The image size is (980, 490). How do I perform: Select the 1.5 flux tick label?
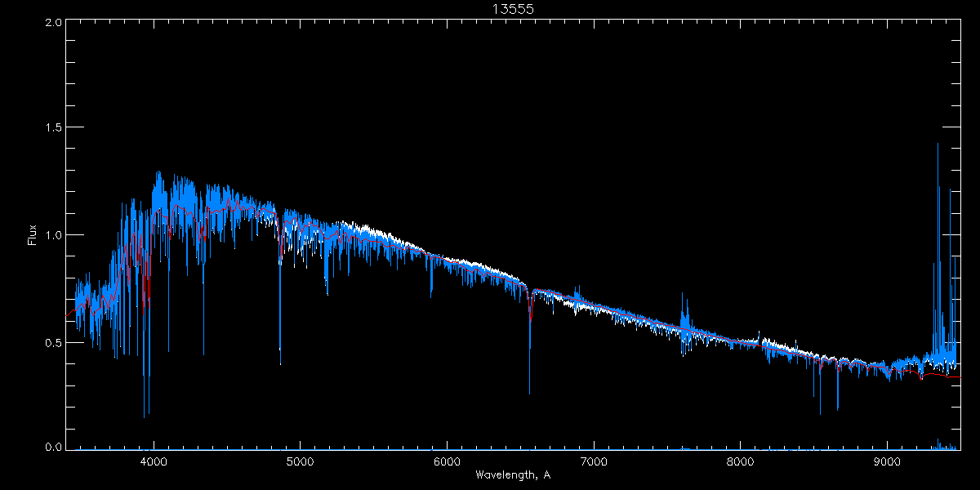click(x=51, y=128)
